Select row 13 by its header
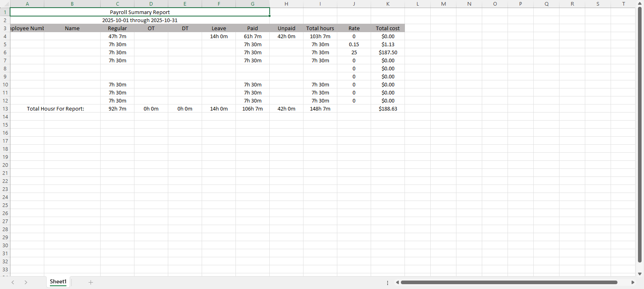Image resolution: width=644 pixels, height=289 pixels. coord(5,109)
